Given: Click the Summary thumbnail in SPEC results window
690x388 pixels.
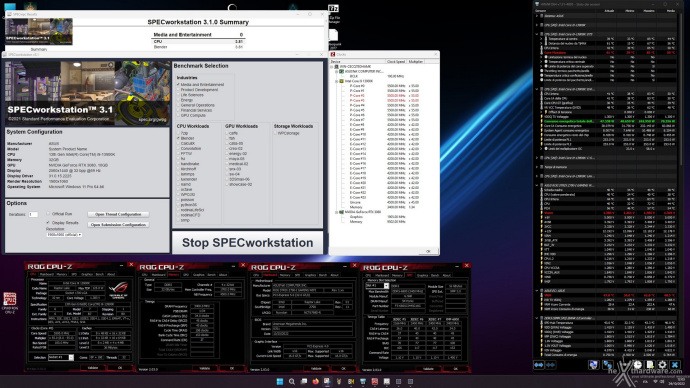Looking at the screenshot, I should click(x=39, y=32).
